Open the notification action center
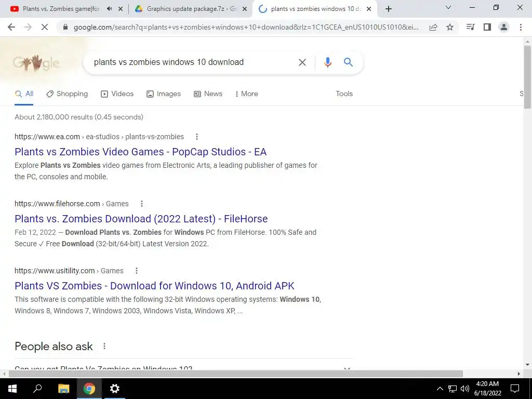The image size is (532, 399). pos(515,389)
